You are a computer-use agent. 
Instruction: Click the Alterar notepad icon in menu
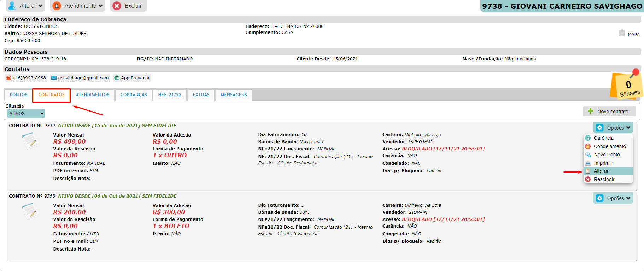click(x=588, y=171)
